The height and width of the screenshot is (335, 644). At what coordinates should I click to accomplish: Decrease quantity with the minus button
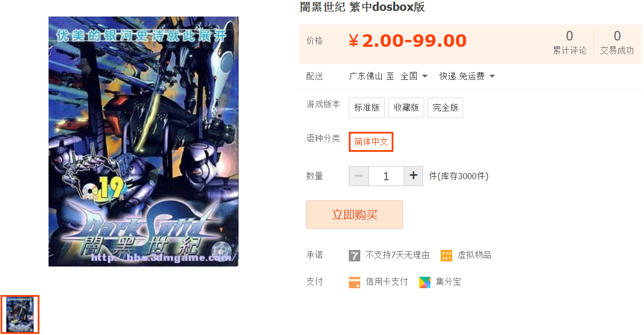point(359,176)
